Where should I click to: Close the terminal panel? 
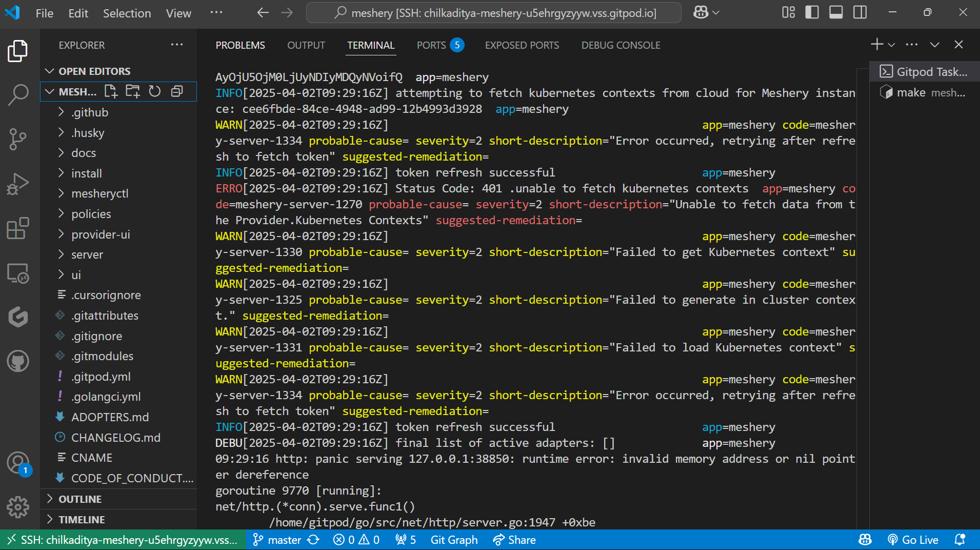[x=958, y=45]
